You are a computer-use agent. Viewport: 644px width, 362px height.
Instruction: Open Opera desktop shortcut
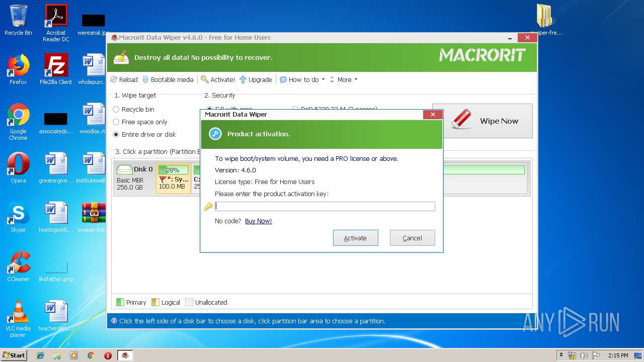pyautogui.click(x=18, y=168)
